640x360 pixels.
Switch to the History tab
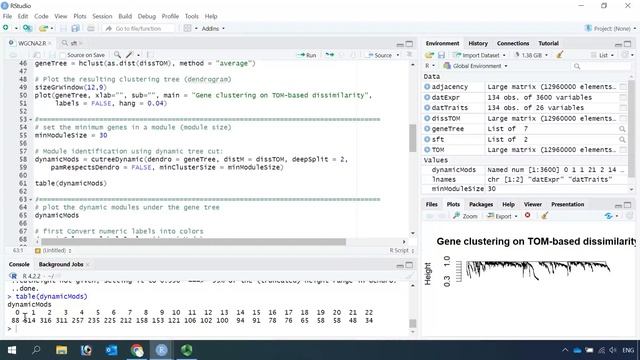[478, 43]
